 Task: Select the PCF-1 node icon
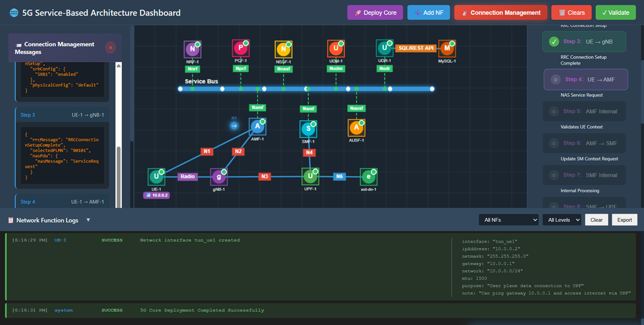(240, 49)
